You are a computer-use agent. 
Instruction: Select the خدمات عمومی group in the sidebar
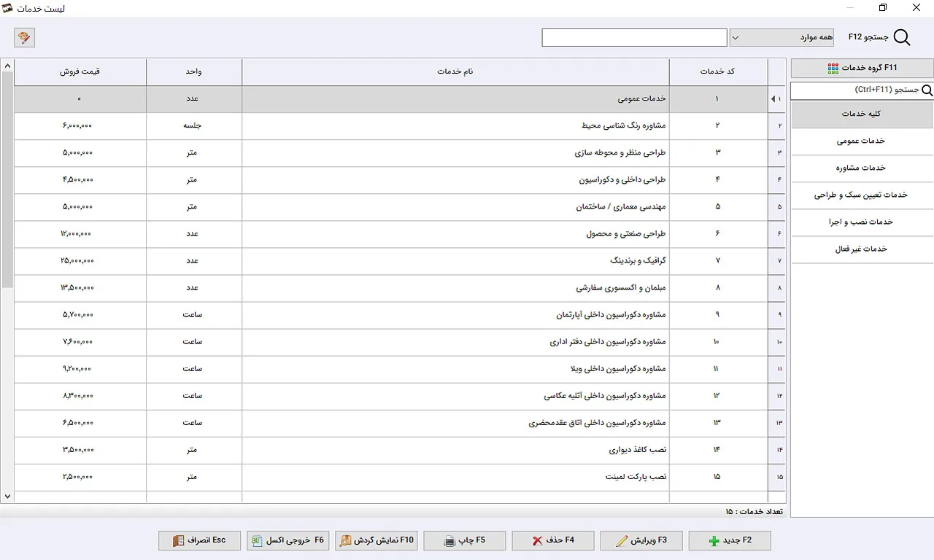pos(862,141)
